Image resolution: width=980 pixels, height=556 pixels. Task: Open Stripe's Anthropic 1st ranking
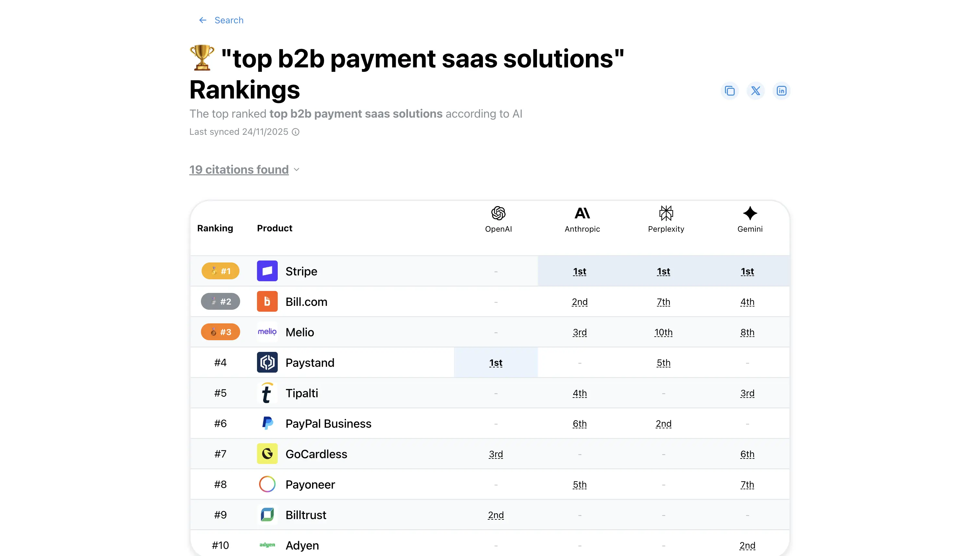click(579, 272)
